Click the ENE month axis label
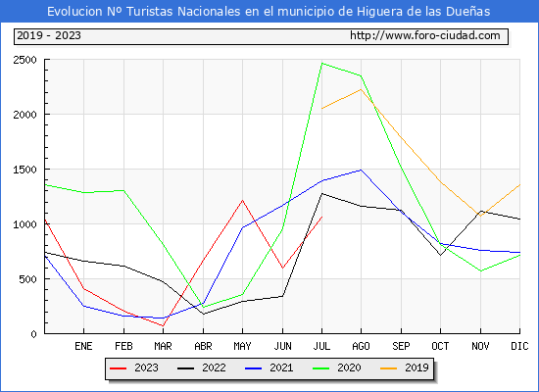The image size is (539, 392). (x=83, y=346)
